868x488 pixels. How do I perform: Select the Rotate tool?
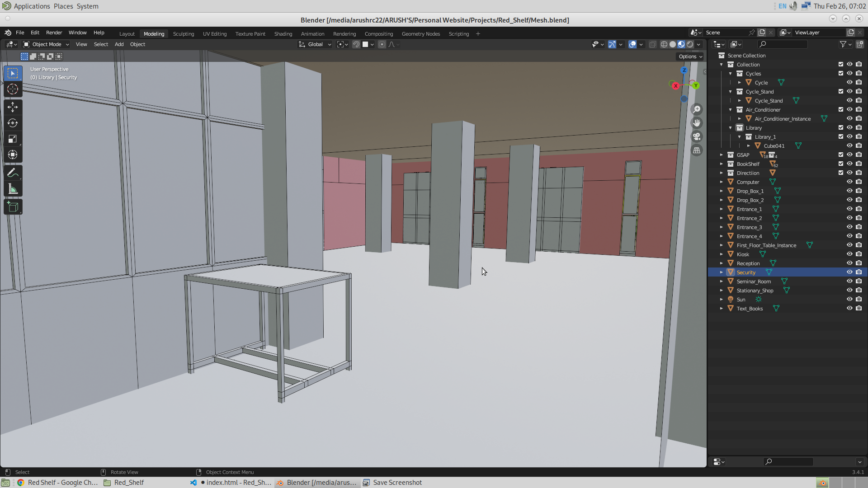pyautogui.click(x=12, y=122)
